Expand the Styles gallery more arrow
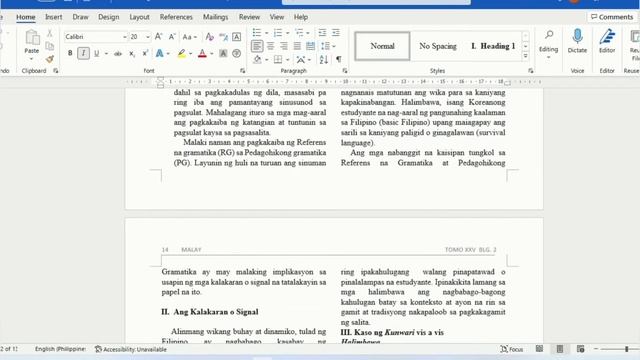The width and height of the screenshot is (640, 360). point(526,56)
